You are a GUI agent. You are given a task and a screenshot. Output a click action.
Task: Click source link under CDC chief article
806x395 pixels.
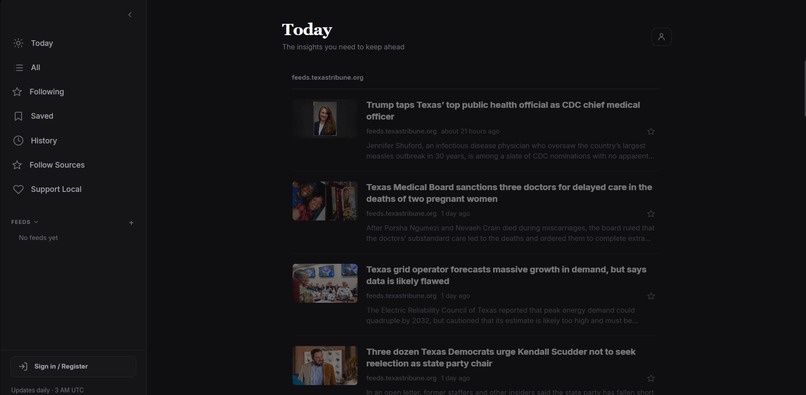tap(401, 131)
